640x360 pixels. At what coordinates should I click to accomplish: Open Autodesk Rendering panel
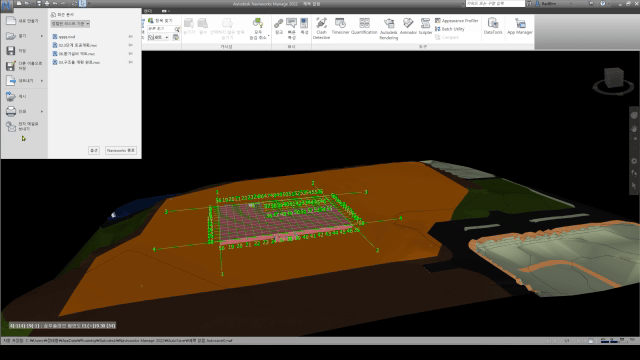389,29
